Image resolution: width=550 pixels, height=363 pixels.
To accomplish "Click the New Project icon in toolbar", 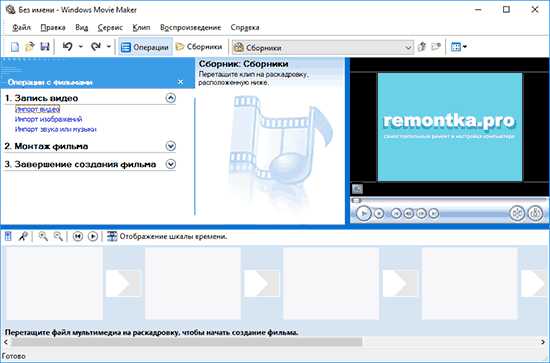I will point(15,47).
